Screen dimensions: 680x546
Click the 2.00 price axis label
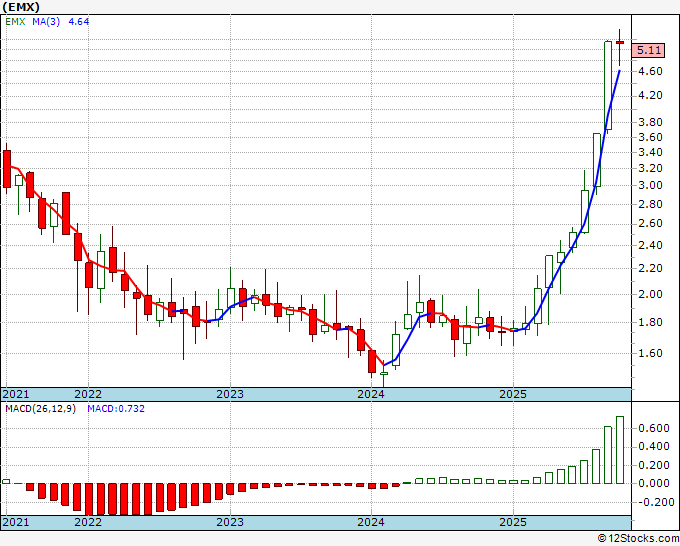(651, 294)
